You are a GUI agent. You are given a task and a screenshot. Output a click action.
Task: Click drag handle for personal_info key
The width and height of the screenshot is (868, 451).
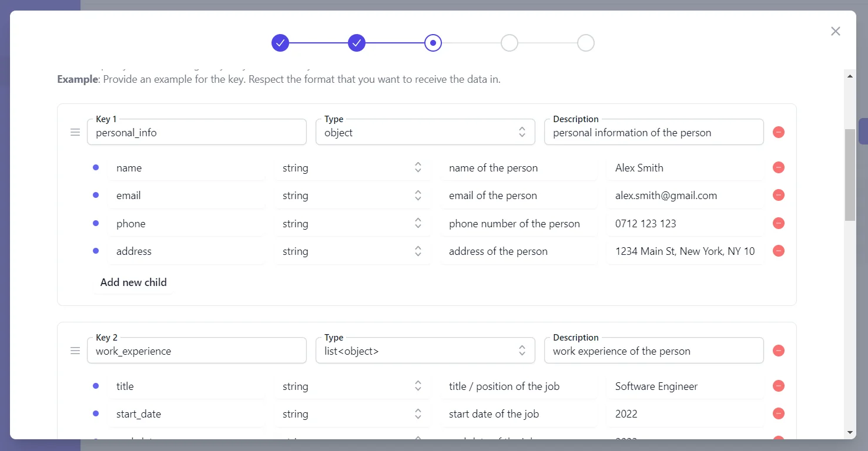[x=75, y=133]
